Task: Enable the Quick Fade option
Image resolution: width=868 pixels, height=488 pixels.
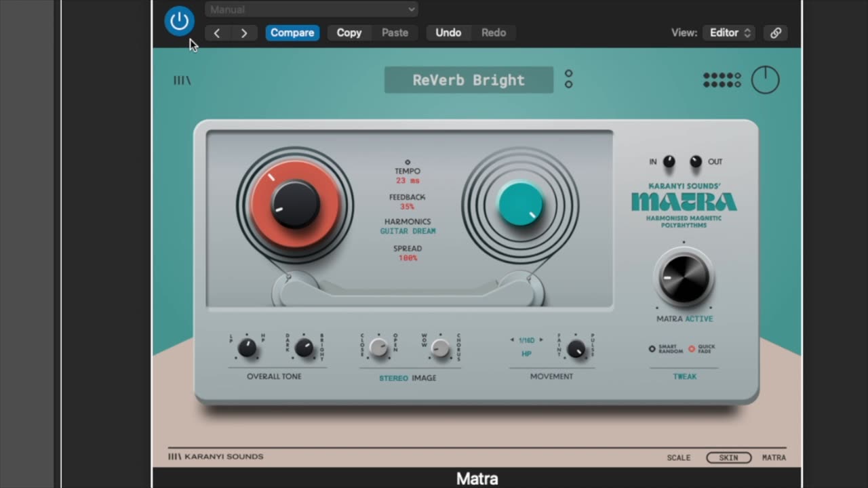Action: coord(702,348)
